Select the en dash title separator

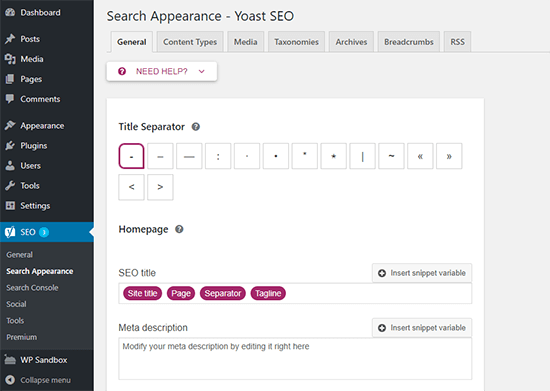tap(160, 156)
